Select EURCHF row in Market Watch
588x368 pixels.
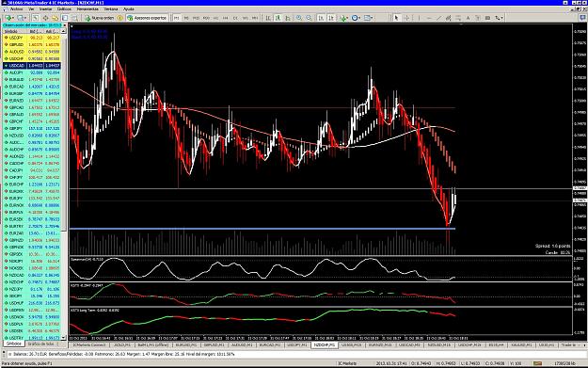32,184
